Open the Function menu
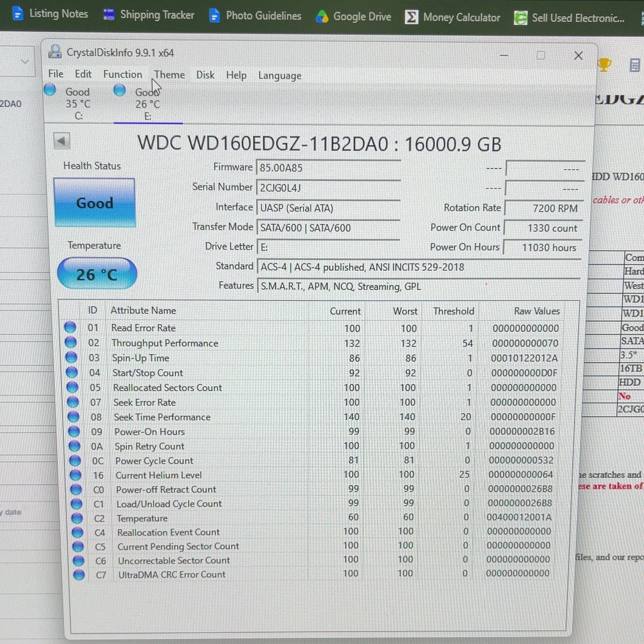Viewport: 644px width, 644px height. 122,75
